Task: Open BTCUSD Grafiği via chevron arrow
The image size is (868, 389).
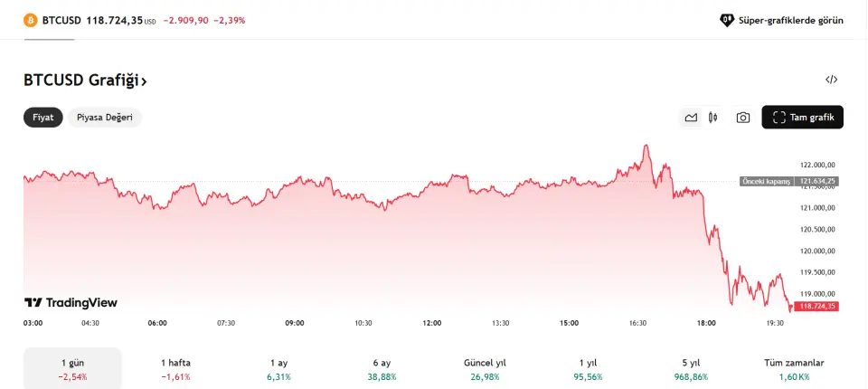Action: tap(144, 81)
